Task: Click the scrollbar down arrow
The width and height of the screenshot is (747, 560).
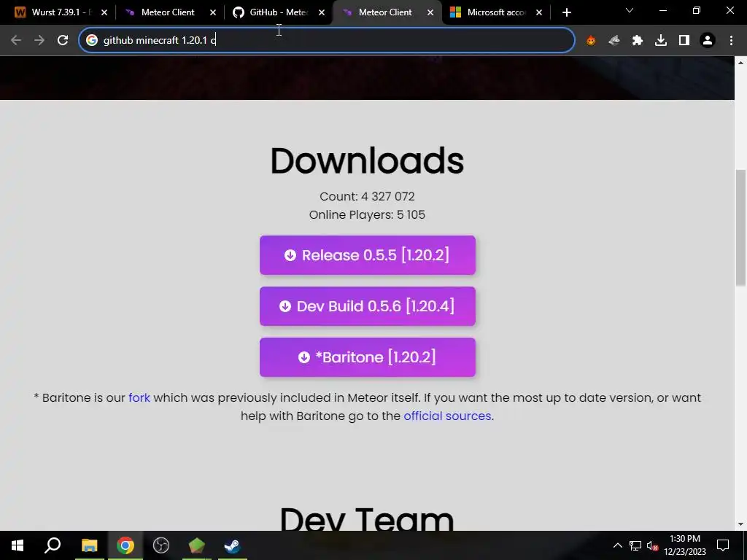Action: click(x=740, y=524)
